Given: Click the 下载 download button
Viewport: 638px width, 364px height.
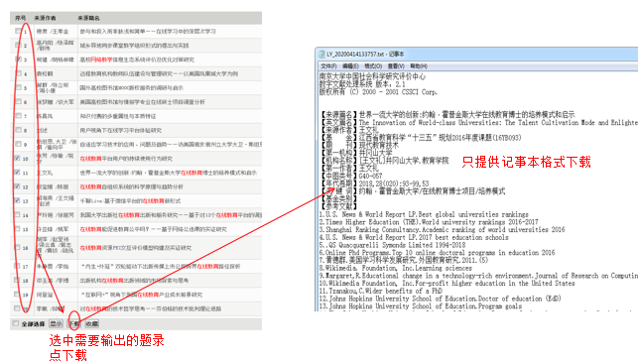Looking at the screenshot, I should (x=74, y=323).
